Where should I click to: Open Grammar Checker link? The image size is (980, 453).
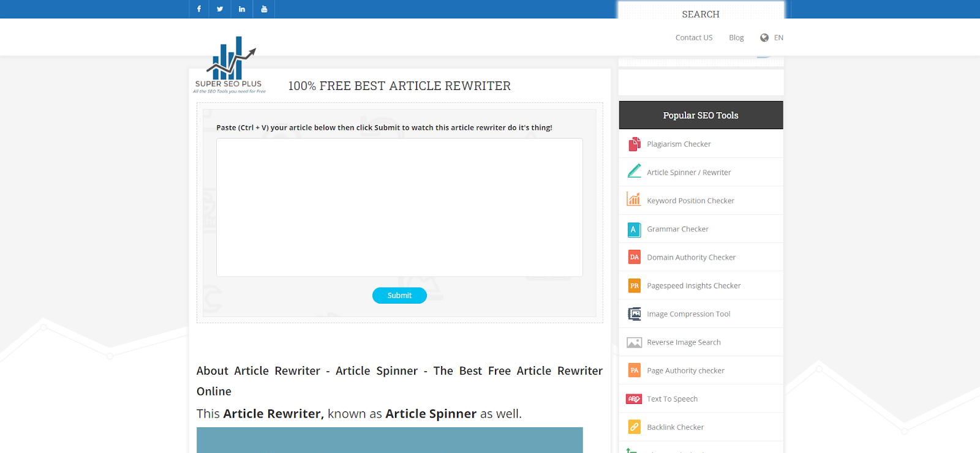click(677, 229)
